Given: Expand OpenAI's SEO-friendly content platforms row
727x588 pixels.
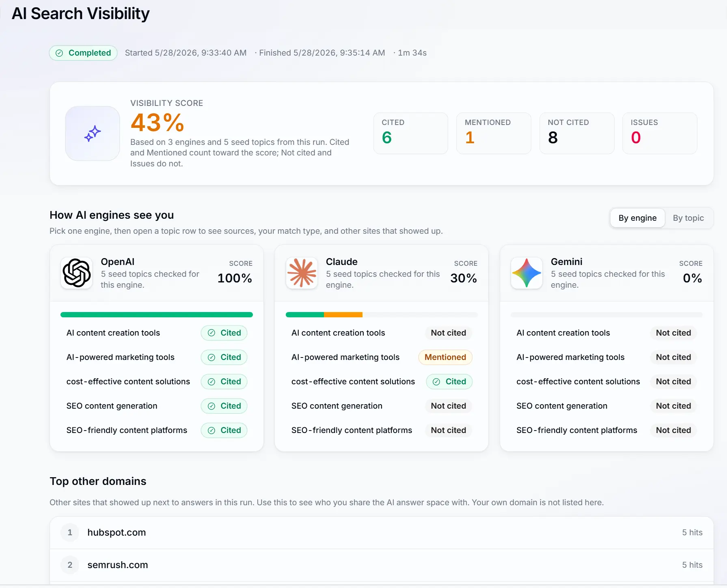Looking at the screenshot, I should (x=157, y=430).
